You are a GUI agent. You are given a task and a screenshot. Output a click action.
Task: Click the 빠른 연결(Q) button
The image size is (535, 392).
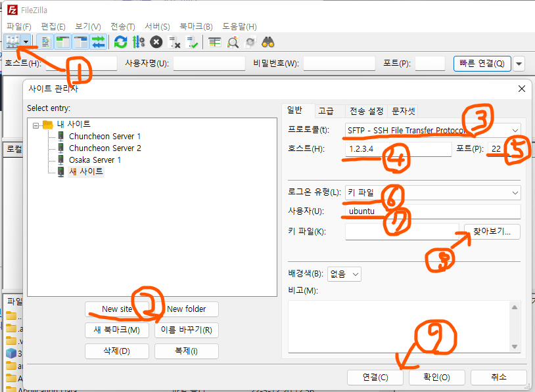coord(482,64)
